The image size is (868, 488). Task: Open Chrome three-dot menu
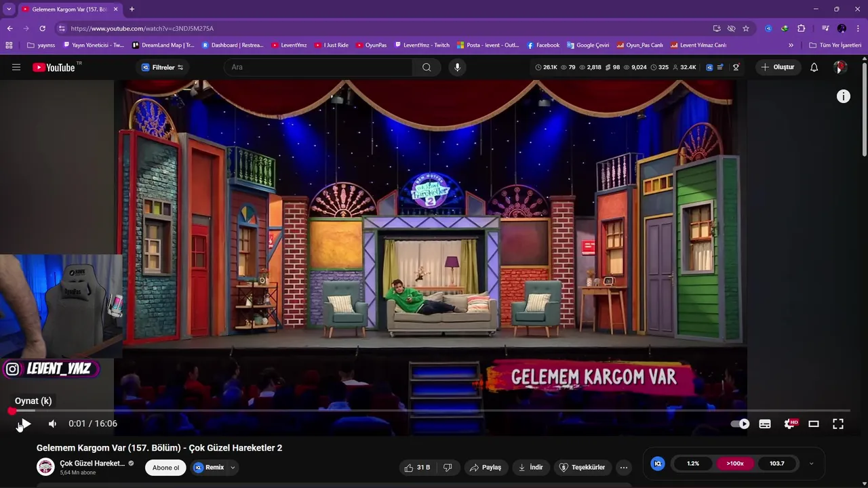click(858, 28)
